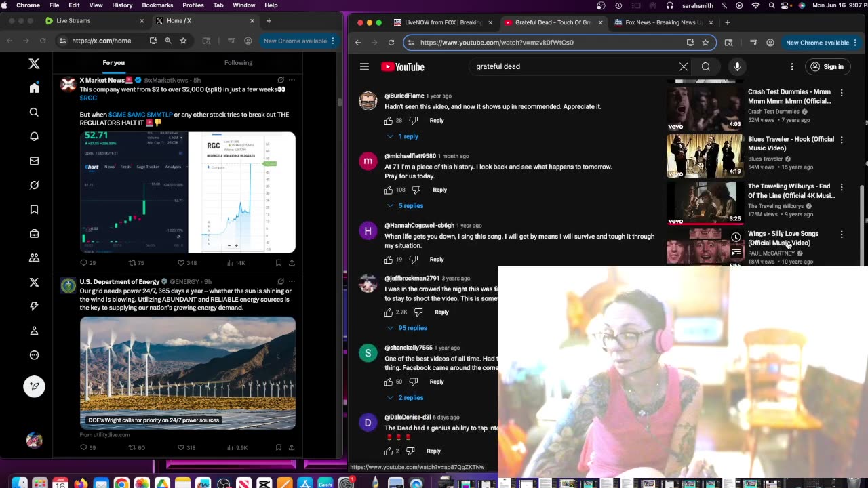The width and height of the screenshot is (868, 488).
Task: Clear the YouTube search text
Action: coord(684,66)
